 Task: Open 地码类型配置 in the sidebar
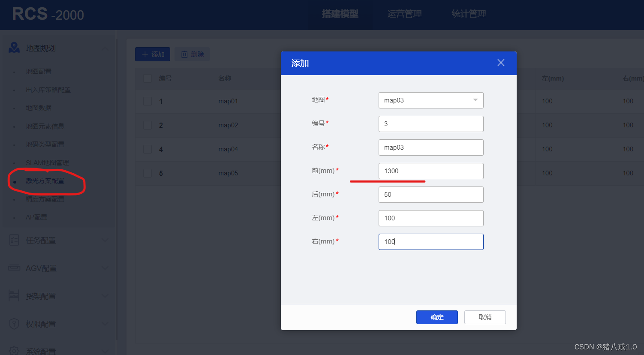(45, 144)
